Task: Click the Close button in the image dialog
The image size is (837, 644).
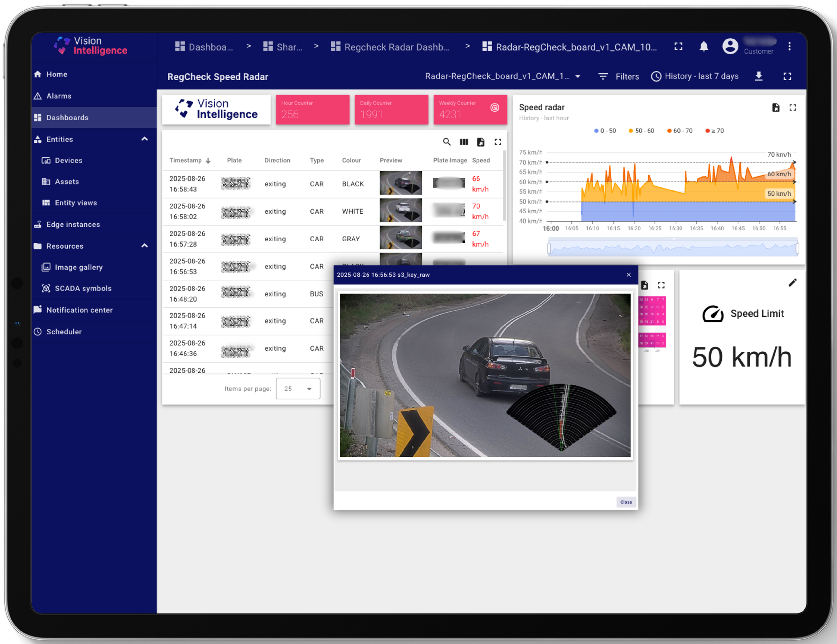Action: click(x=626, y=502)
